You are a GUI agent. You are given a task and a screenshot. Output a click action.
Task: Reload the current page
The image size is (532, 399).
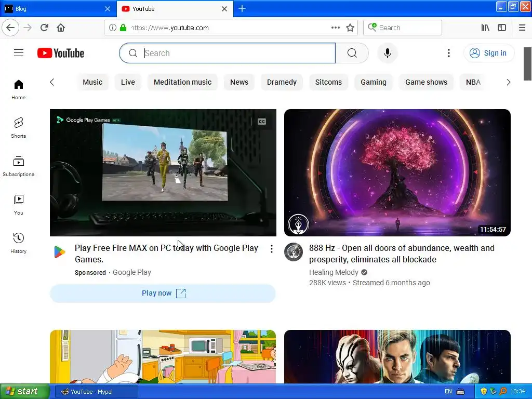coord(44,28)
